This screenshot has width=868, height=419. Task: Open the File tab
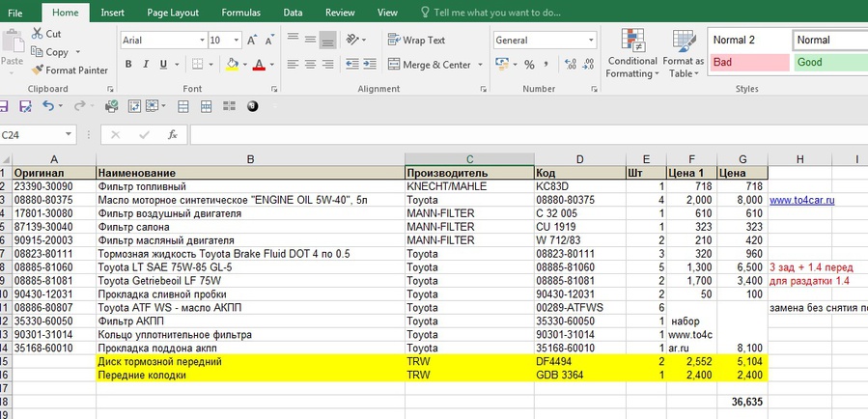15,13
